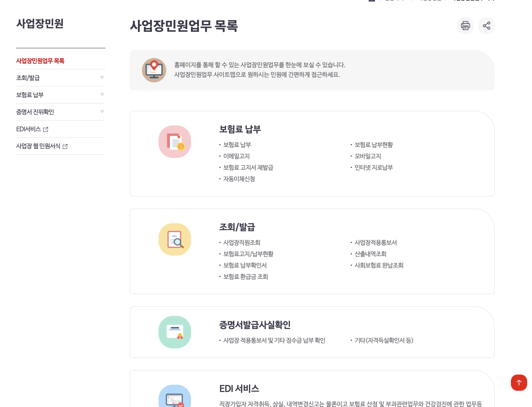
Task: Click 보험료 고지서 재발급 link
Action: (x=248, y=167)
